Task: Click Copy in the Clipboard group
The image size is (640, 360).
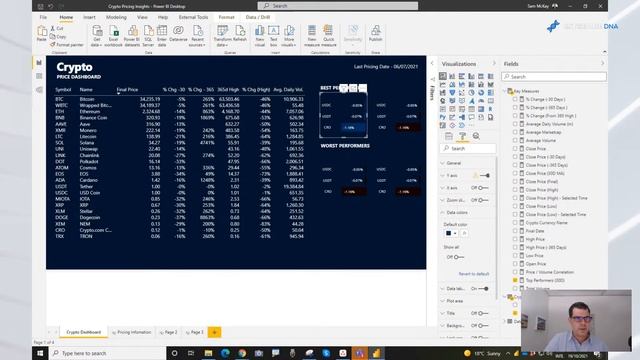Action: pyautogui.click(x=58, y=36)
